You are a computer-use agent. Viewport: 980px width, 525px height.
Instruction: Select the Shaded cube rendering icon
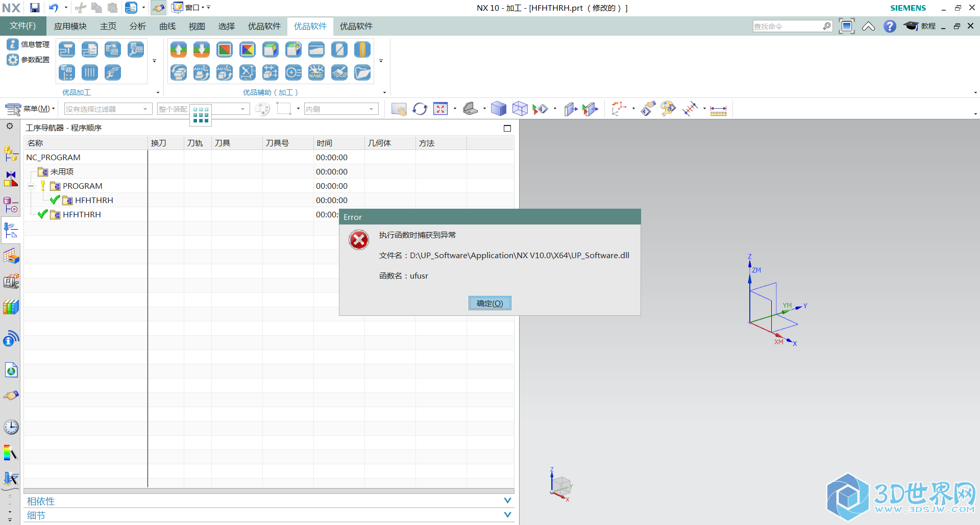click(499, 109)
